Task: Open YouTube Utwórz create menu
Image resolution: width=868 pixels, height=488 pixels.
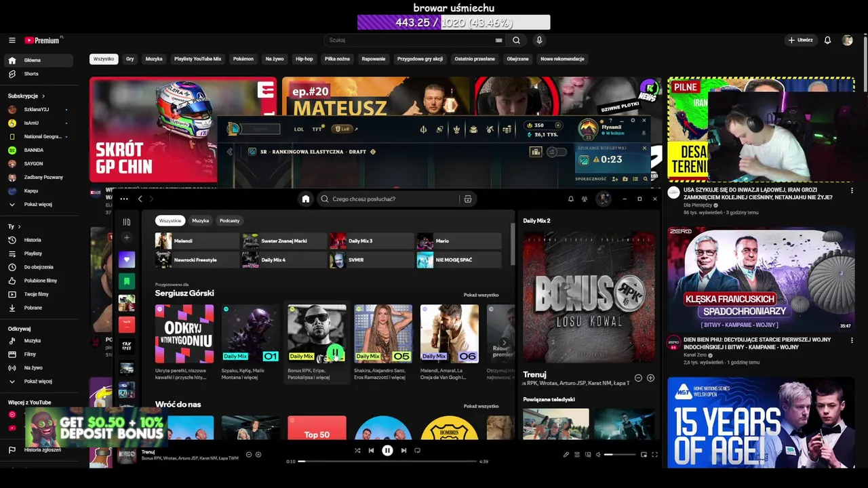Action: pyautogui.click(x=800, y=41)
